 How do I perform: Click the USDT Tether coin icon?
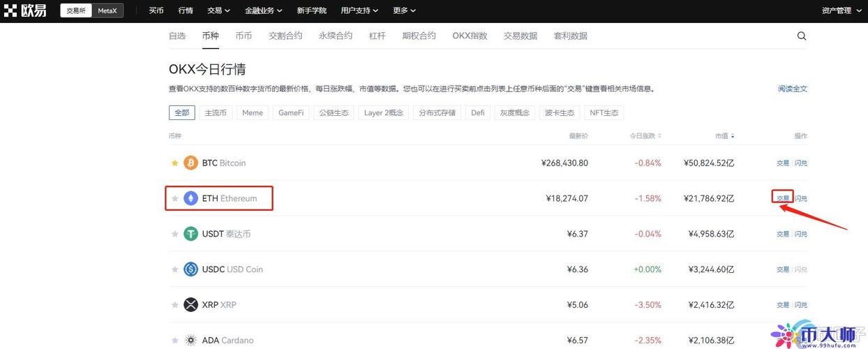[x=190, y=234]
